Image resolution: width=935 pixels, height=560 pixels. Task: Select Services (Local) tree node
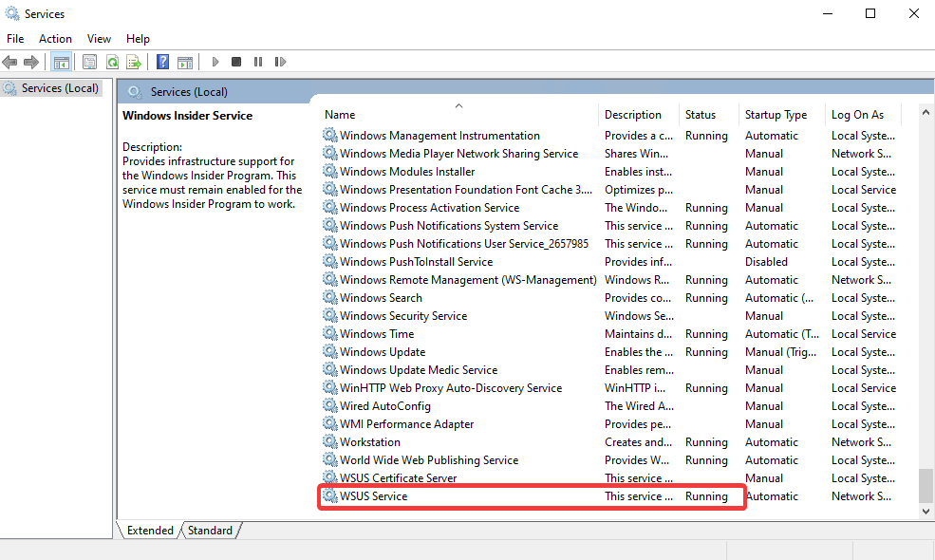[60, 88]
